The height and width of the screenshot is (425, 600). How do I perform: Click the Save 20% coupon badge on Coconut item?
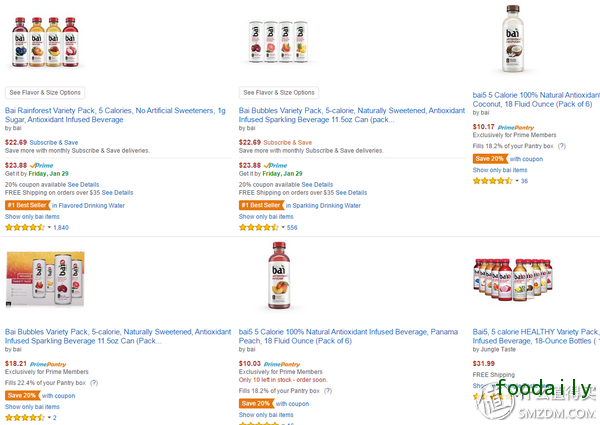coord(490,158)
